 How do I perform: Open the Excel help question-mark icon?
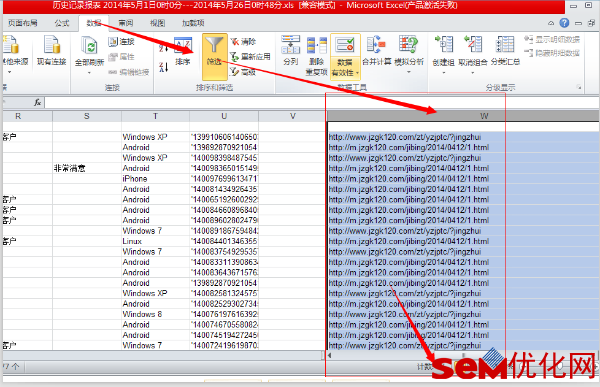tap(564, 23)
